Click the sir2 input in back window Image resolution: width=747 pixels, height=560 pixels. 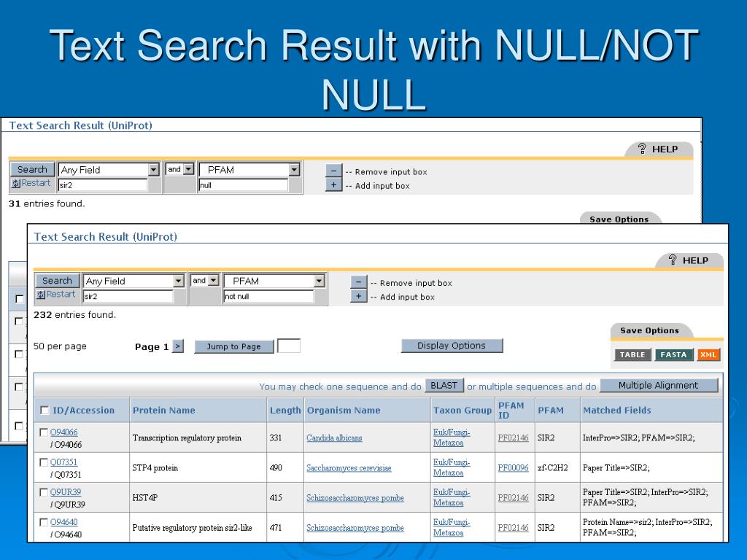tap(102, 184)
